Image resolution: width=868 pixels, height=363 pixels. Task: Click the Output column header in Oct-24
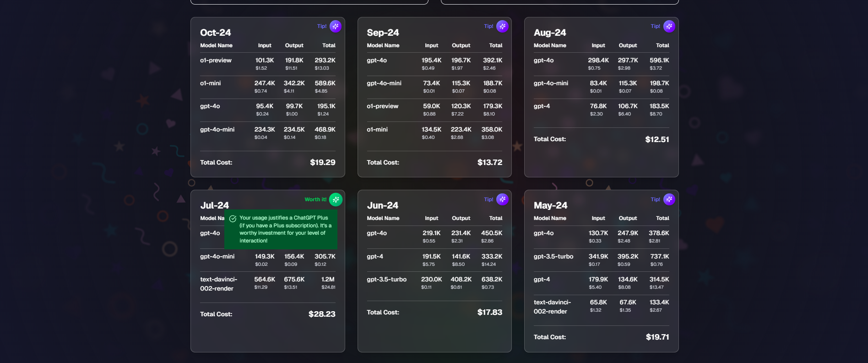point(294,45)
